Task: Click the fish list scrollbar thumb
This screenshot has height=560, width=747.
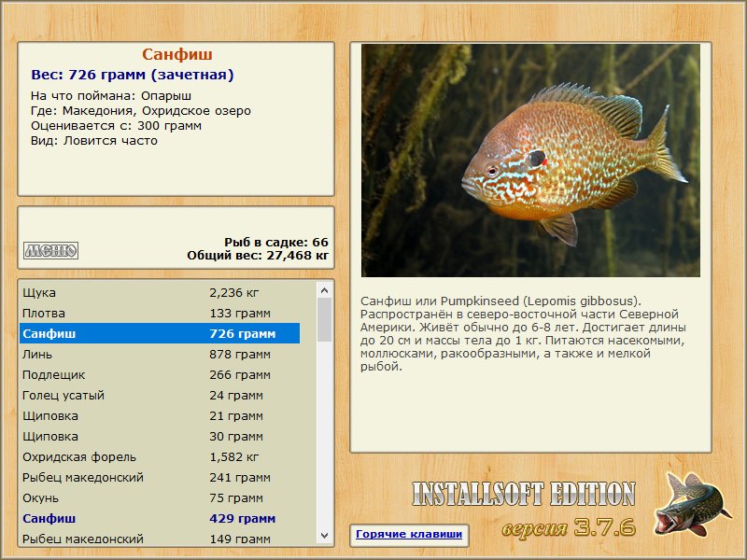Action: tap(324, 319)
